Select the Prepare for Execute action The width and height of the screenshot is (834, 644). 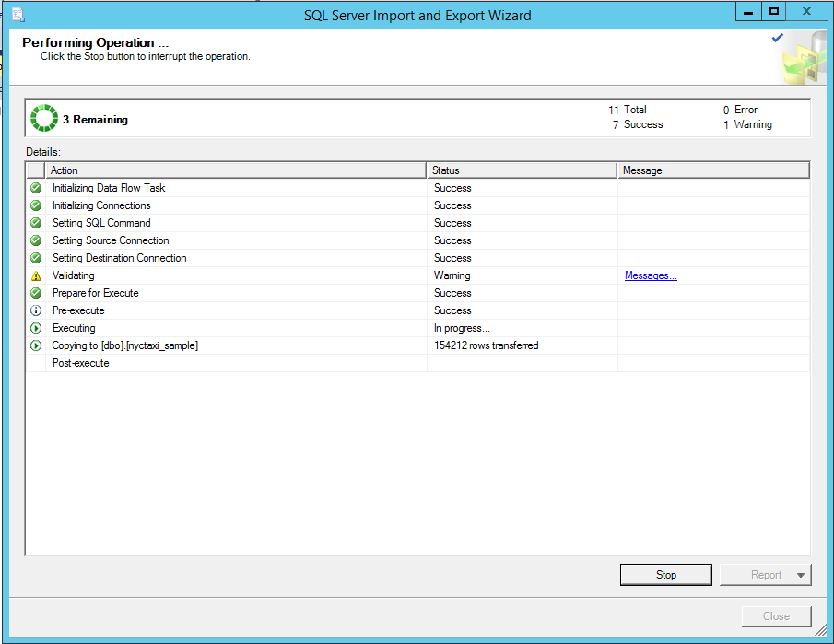[95, 293]
